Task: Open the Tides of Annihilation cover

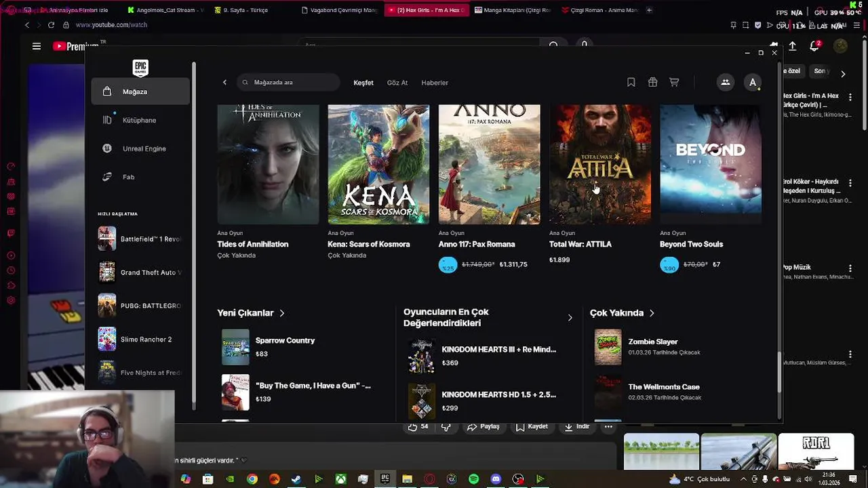Action: [x=268, y=164]
